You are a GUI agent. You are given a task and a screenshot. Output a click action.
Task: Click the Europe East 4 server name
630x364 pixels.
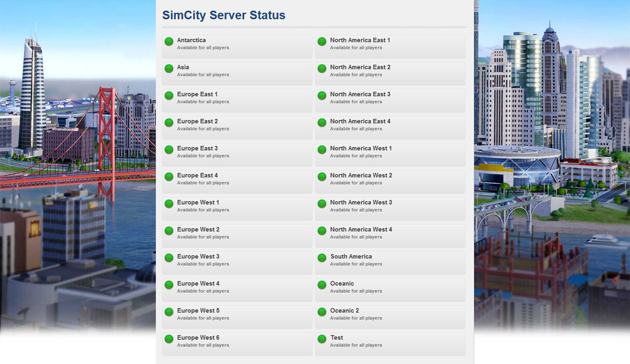(197, 176)
